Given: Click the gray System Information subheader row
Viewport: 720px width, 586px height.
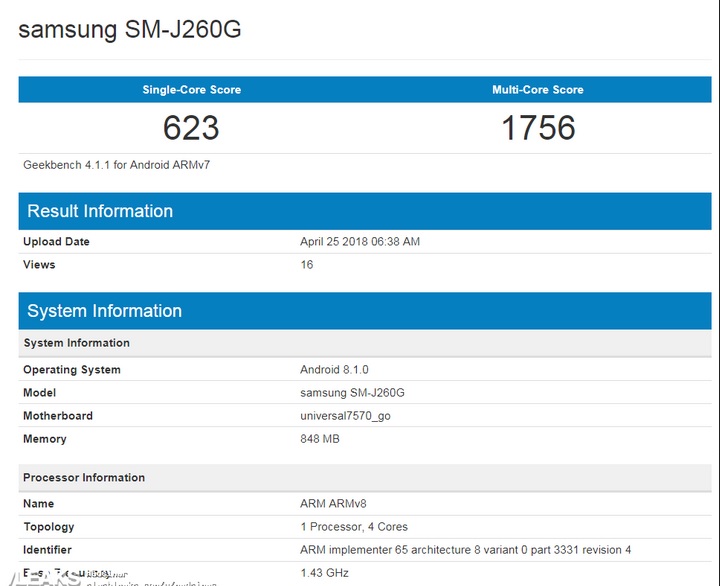Looking at the screenshot, I should pos(365,343).
